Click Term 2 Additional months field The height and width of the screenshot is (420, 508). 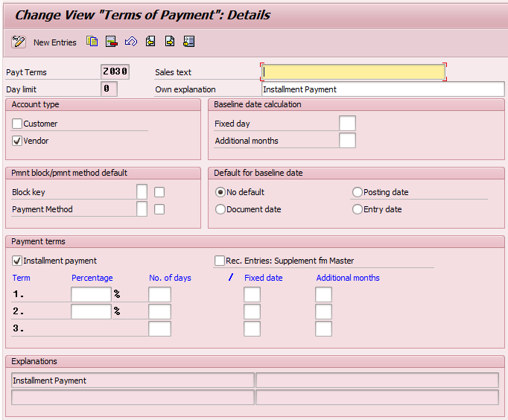323,311
